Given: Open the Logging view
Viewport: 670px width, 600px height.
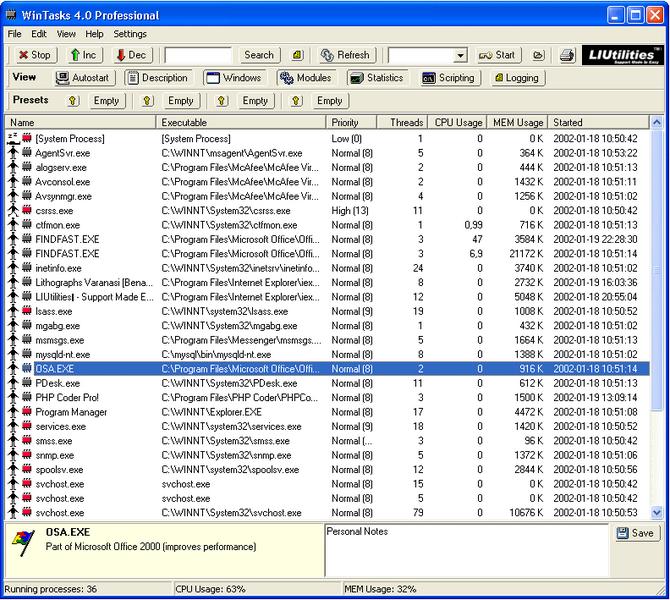Looking at the screenshot, I should pos(518,78).
